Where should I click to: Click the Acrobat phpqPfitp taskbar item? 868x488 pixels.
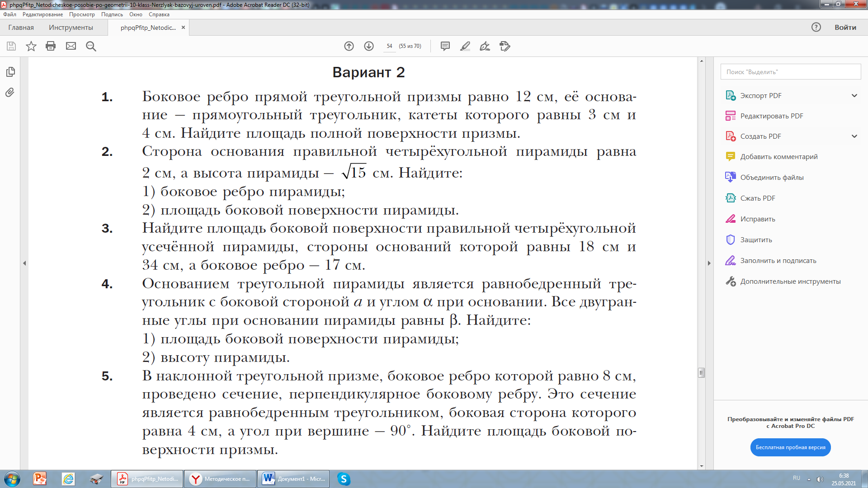tap(147, 479)
